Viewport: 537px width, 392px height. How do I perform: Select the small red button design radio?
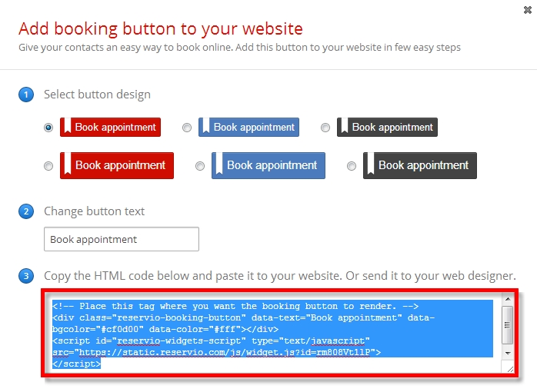[x=48, y=128]
